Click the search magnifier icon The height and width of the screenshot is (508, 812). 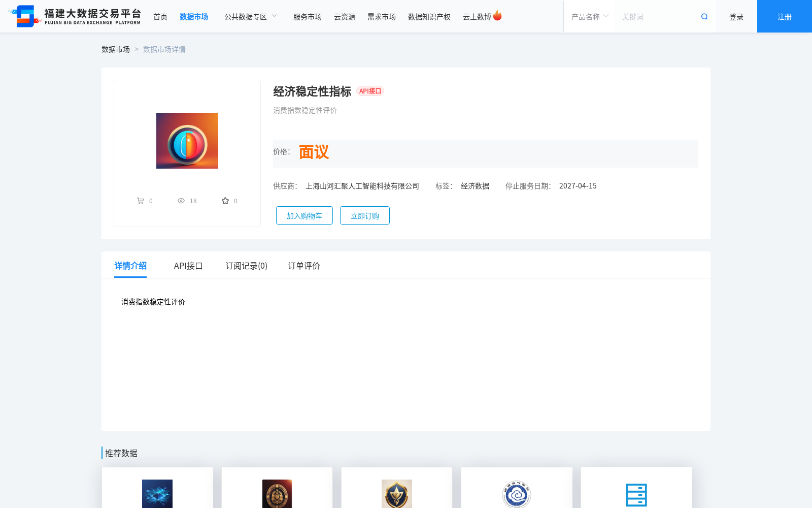click(x=704, y=17)
